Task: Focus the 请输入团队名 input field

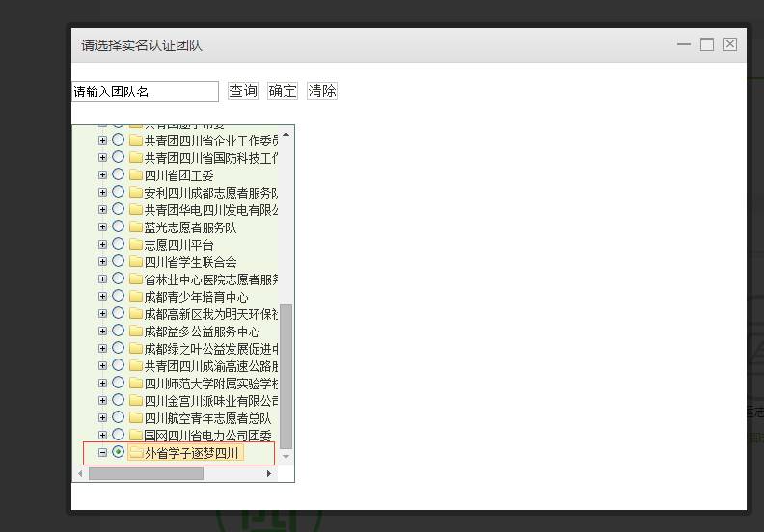Action: (146, 92)
